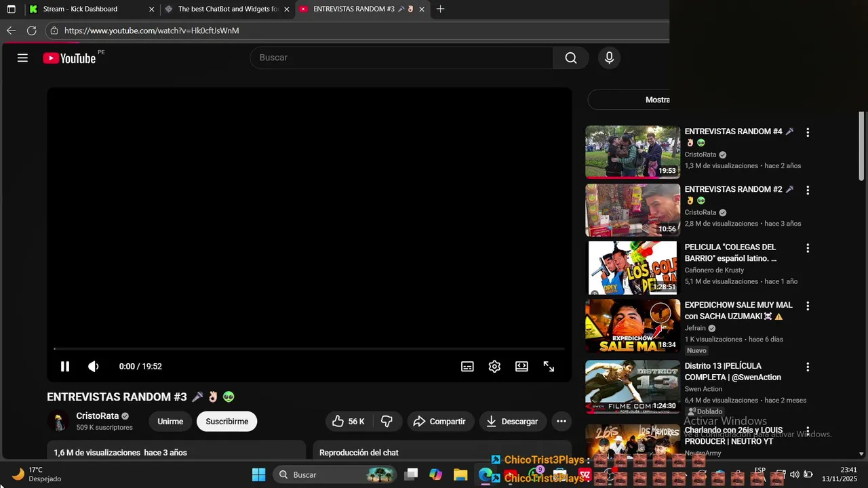This screenshot has height=488, width=868.
Task: Open the YouTube hamburger guide menu
Action: tap(22, 58)
